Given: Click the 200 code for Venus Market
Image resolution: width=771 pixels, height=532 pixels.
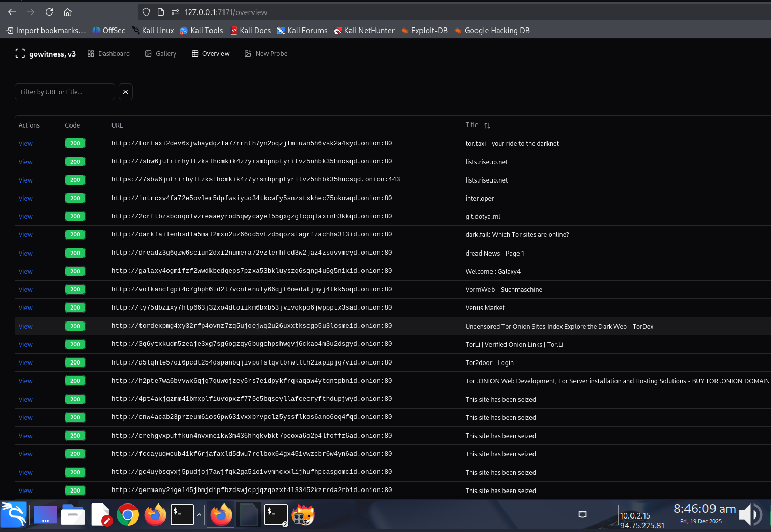Looking at the screenshot, I should pyautogui.click(x=75, y=307).
